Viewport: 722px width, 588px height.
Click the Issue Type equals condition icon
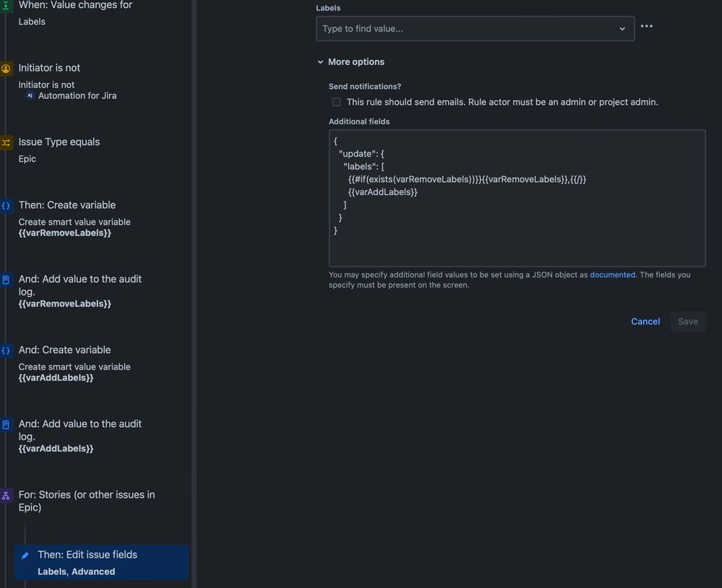point(7,142)
